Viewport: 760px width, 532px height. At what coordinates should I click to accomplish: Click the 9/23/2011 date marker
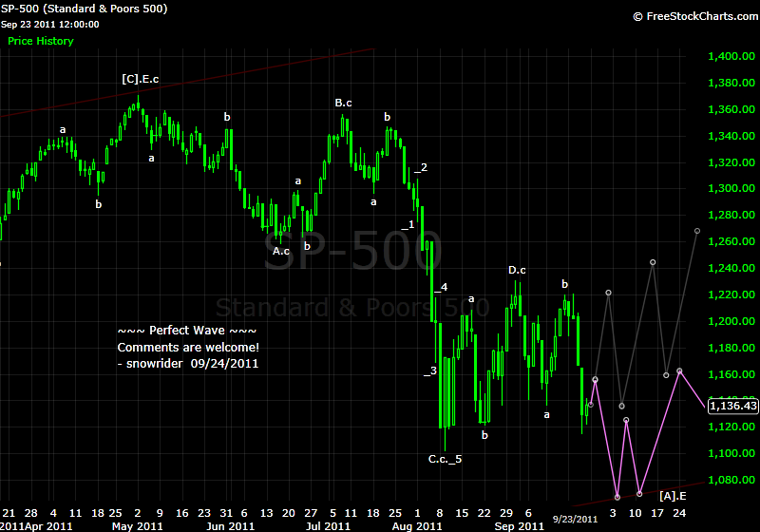coord(576,520)
